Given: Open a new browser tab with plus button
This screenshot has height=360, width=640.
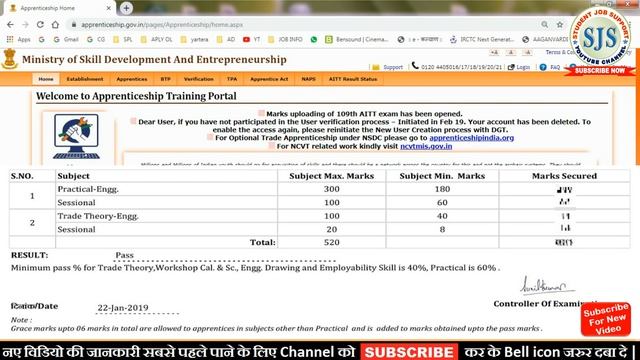Looking at the screenshot, I should (x=126, y=8).
